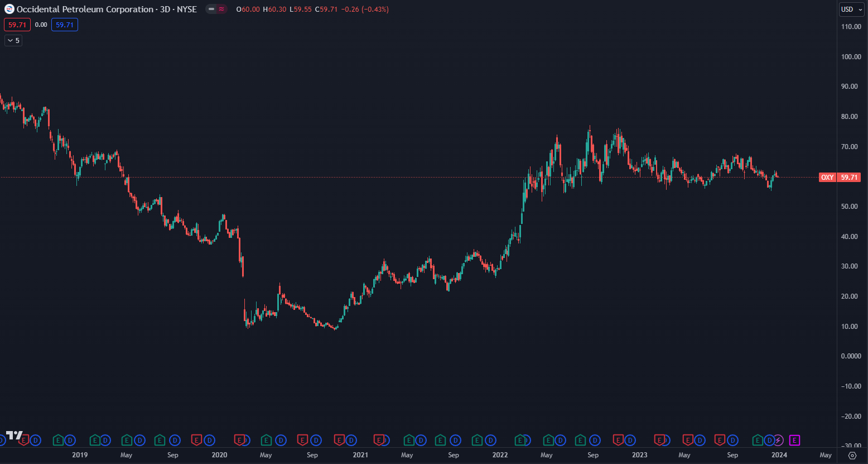This screenshot has height=464, width=868.
Task: Collapse the indicators legend showing 5
Action: (x=13, y=40)
